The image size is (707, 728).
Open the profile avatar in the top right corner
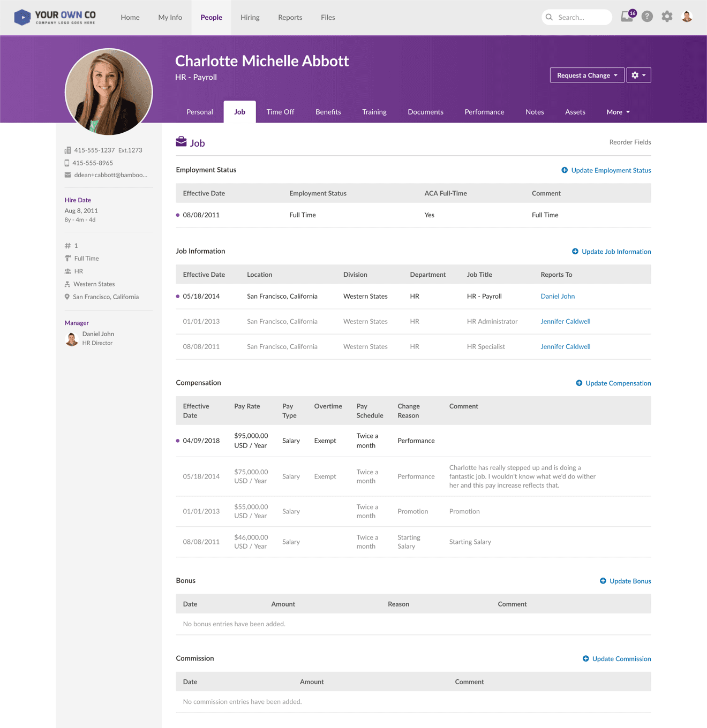686,17
